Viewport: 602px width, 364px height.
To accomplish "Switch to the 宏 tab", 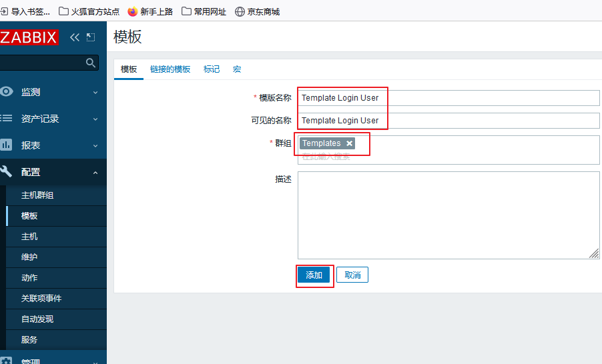I will pos(237,69).
